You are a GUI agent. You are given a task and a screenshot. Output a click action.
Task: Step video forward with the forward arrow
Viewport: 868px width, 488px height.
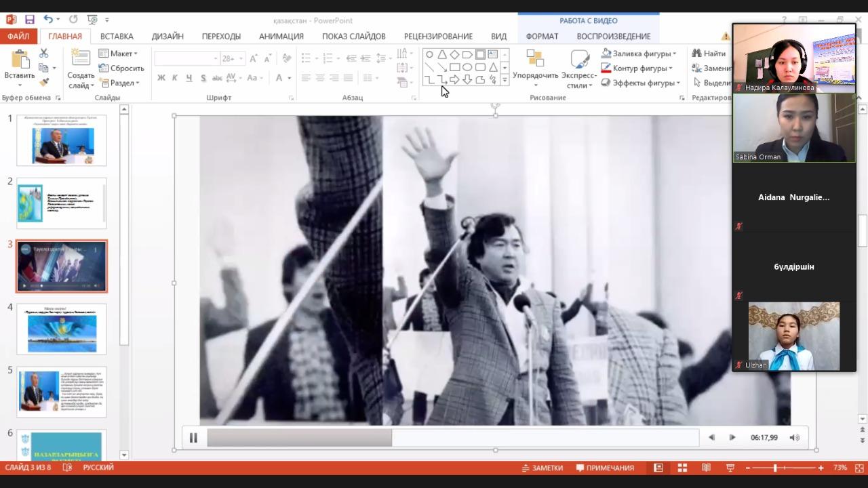[x=732, y=438]
